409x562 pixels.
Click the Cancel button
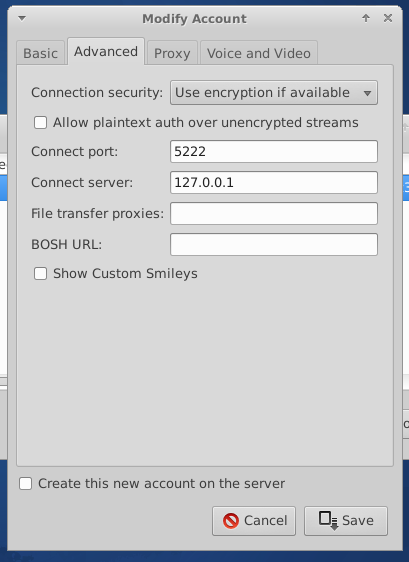pyautogui.click(x=254, y=521)
